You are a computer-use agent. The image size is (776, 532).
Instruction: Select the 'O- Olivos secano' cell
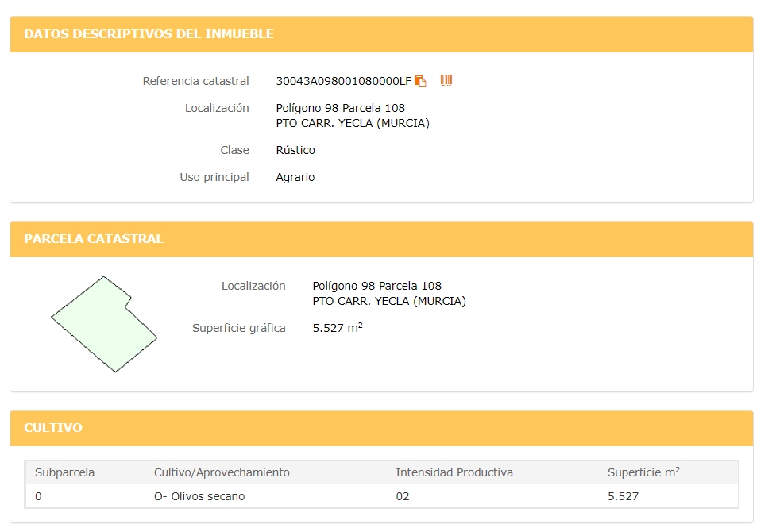click(x=199, y=496)
